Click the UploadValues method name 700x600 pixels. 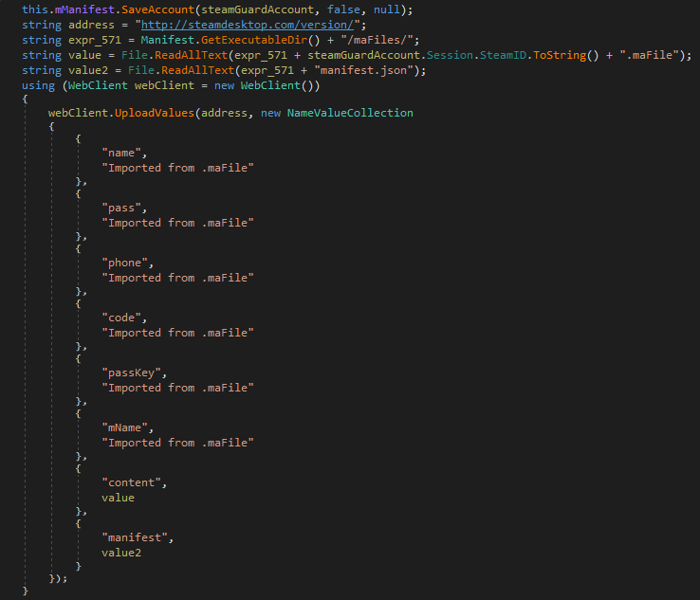[155, 113]
